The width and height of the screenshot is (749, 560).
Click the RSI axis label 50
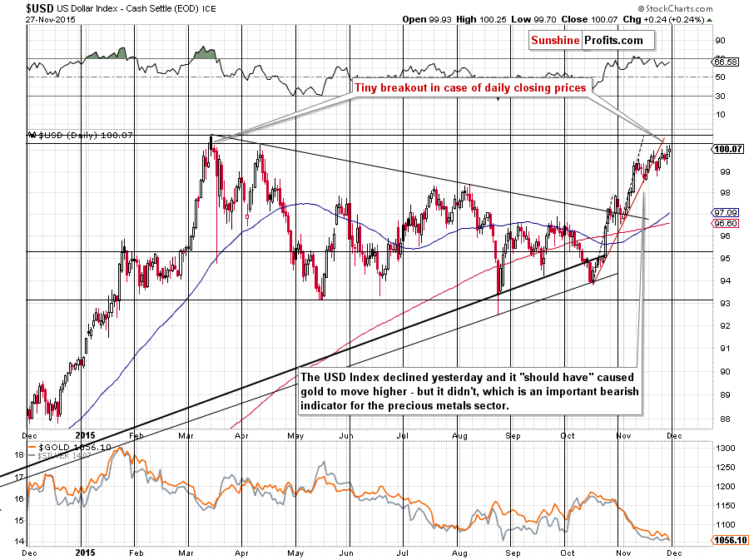point(720,77)
